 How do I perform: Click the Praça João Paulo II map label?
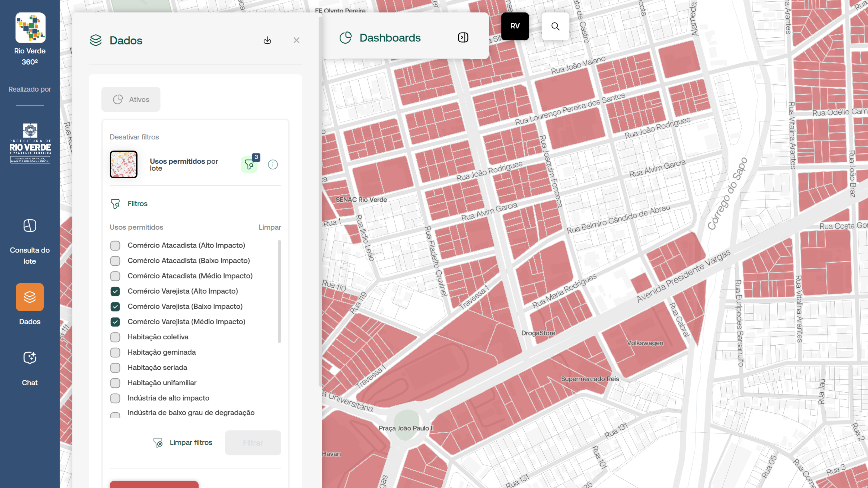[x=406, y=428]
